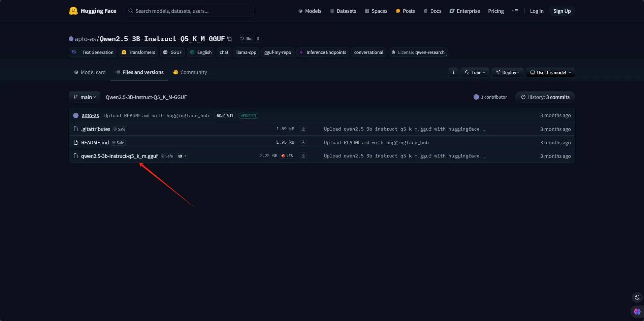Open the commit message in the gguf file row
Screen dimensions: 644x321
pyautogui.click(x=405, y=156)
